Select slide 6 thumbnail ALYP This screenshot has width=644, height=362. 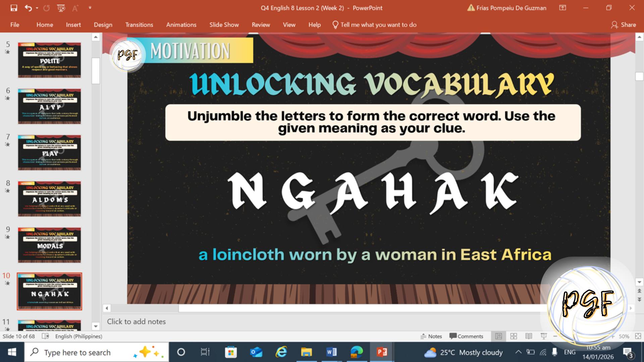[49, 106]
